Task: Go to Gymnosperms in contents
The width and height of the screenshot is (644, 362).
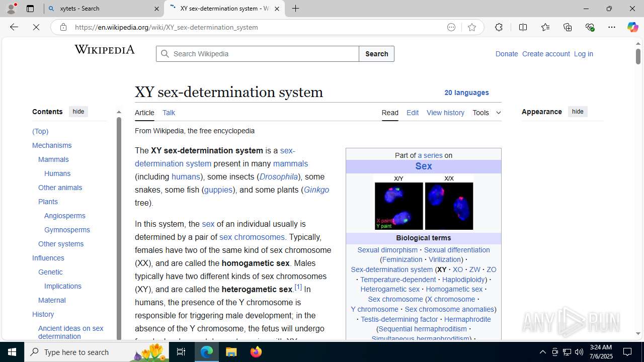Action: click(x=67, y=230)
